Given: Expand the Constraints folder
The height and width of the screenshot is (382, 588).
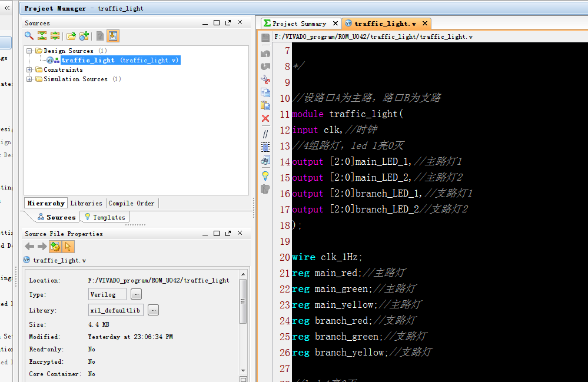Looking at the screenshot, I should tap(29, 69).
